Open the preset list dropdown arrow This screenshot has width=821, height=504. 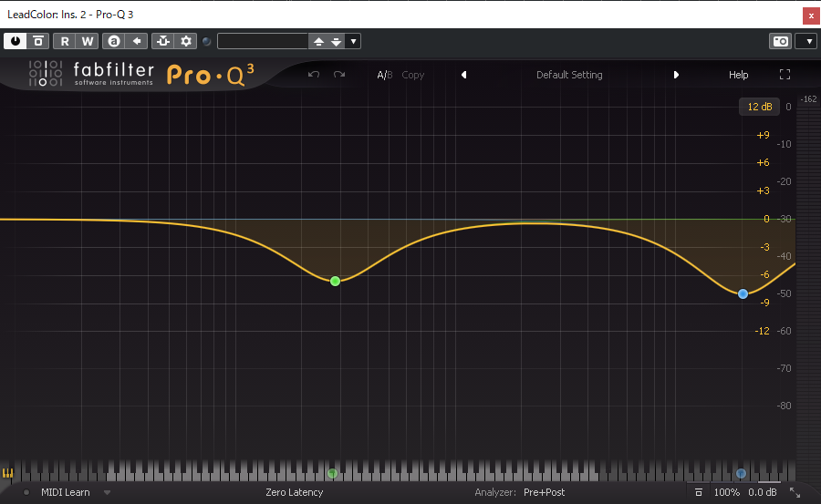tap(353, 41)
